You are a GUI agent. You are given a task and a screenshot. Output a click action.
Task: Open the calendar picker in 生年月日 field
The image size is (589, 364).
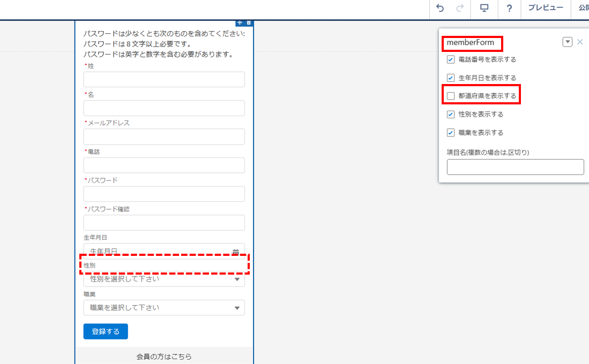coord(236,252)
